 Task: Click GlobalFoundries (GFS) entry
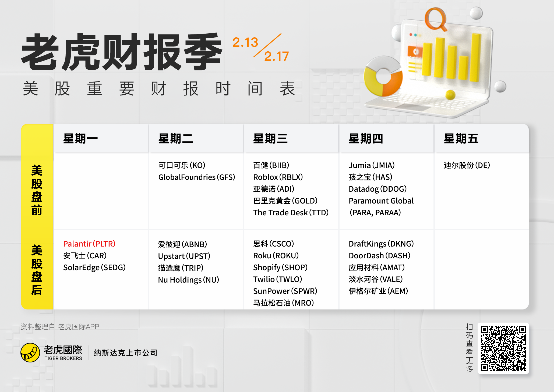197,177
